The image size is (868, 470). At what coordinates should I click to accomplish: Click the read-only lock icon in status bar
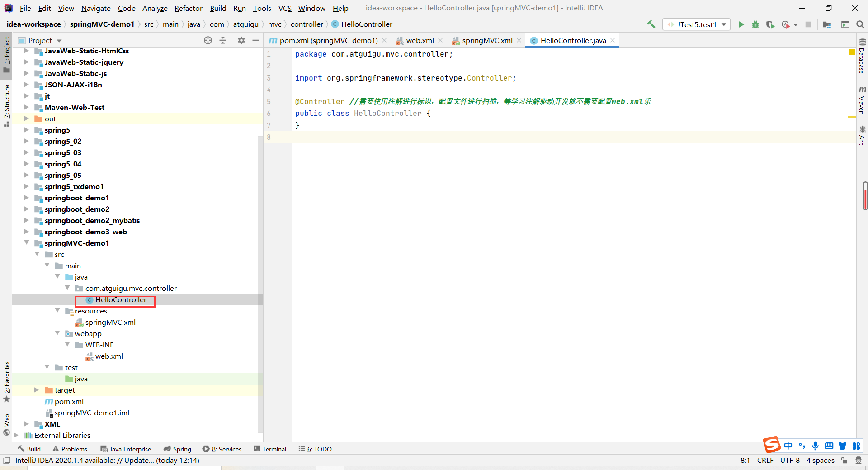(x=844, y=461)
